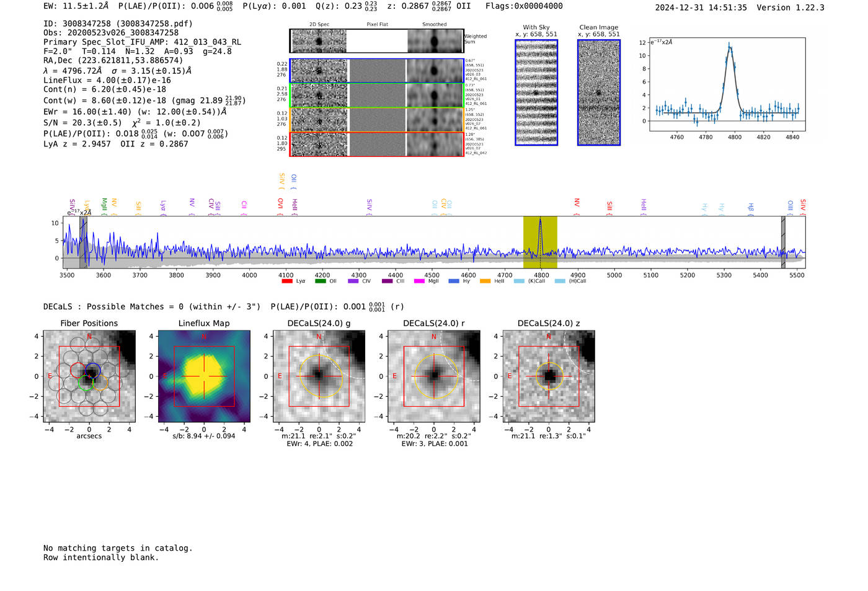Click the blue Hγ legend swatch
868x591 pixels.
click(x=454, y=281)
